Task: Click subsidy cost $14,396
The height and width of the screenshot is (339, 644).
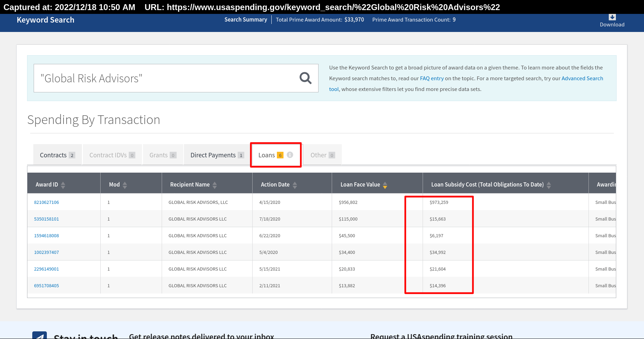Action: (438, 286)
